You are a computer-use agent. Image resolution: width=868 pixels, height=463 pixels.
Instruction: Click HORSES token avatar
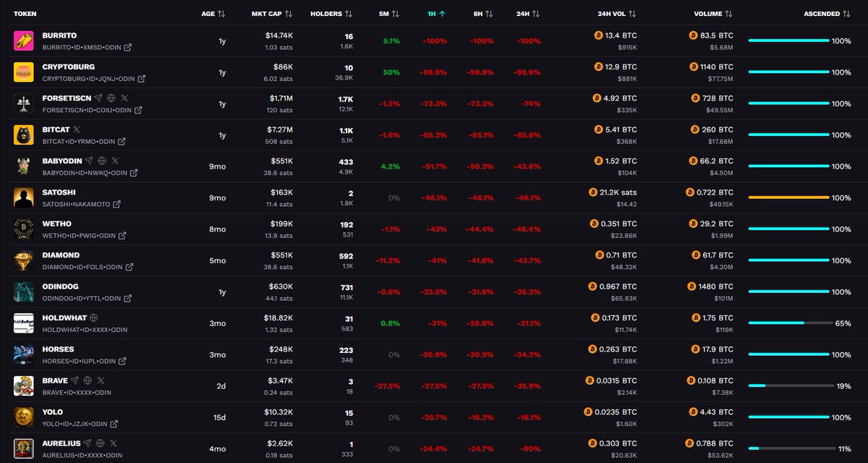(x=24, y=354)
